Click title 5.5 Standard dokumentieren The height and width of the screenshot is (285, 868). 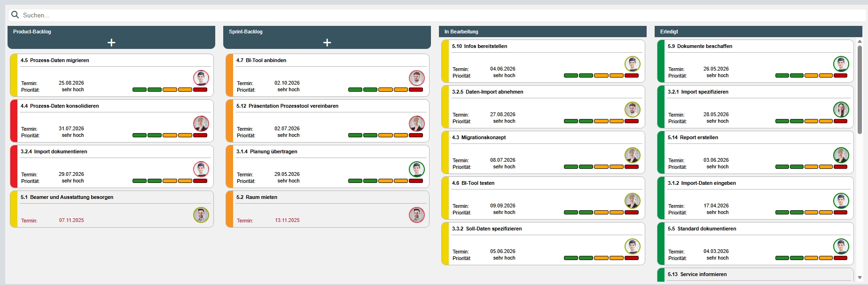[702, 229]
